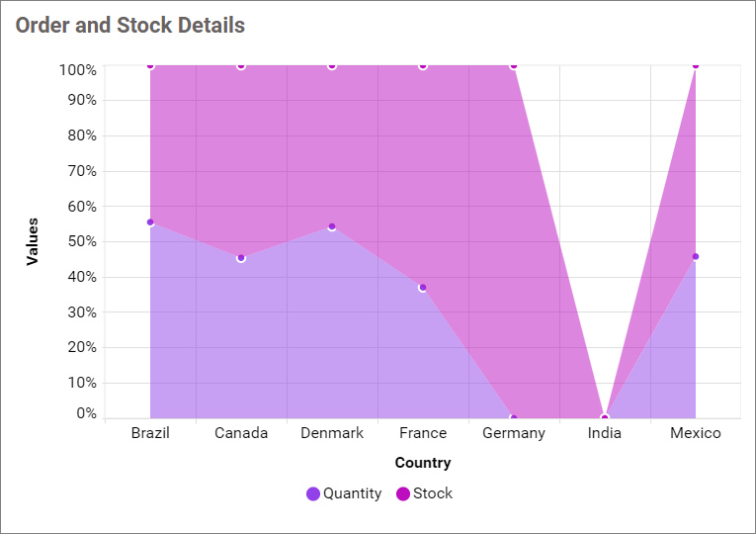Toggle the Quantity series legend item
756x534 pixels.
point(352,493)
